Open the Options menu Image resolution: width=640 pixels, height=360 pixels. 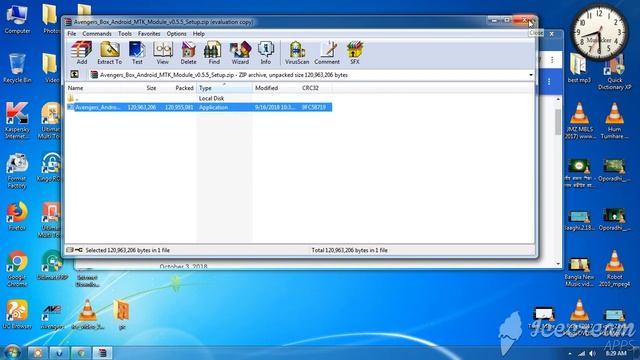(176, 33)
